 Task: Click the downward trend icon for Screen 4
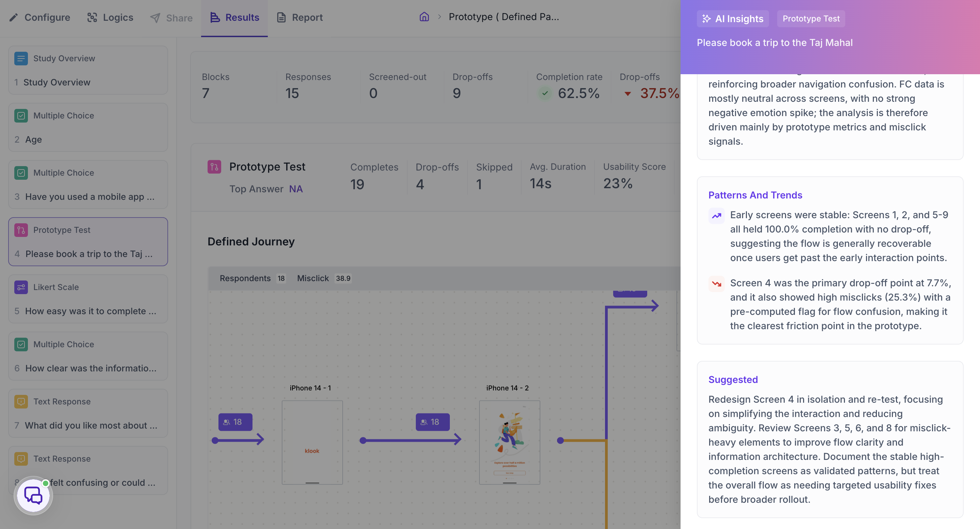[716, 284]
